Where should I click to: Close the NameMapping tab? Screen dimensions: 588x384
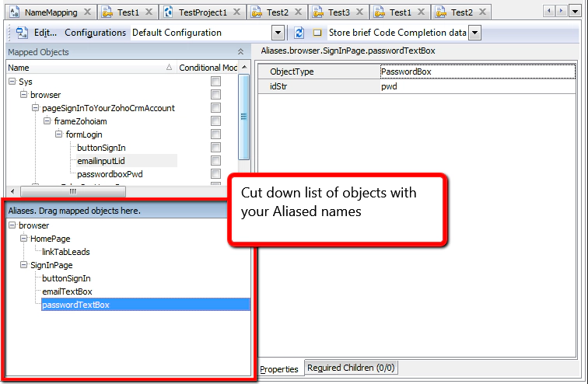87,12
